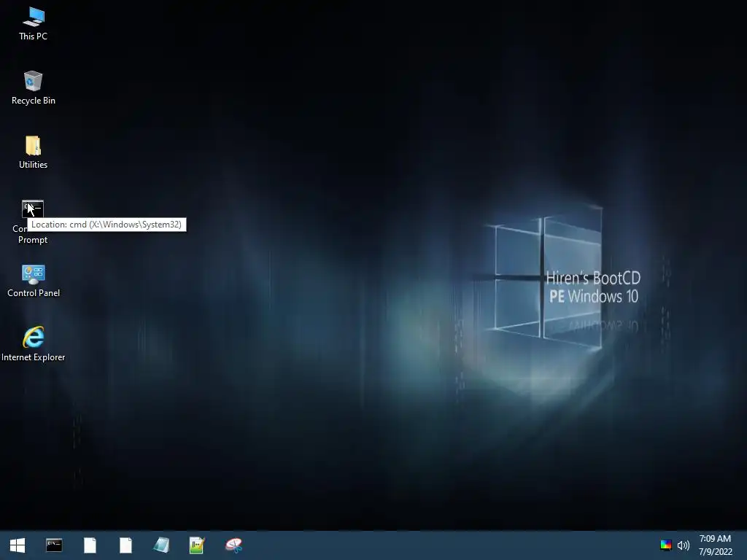Open the green text editor taskbar icon
Screen dimensions: 747x560
click(x=197, y=545)
